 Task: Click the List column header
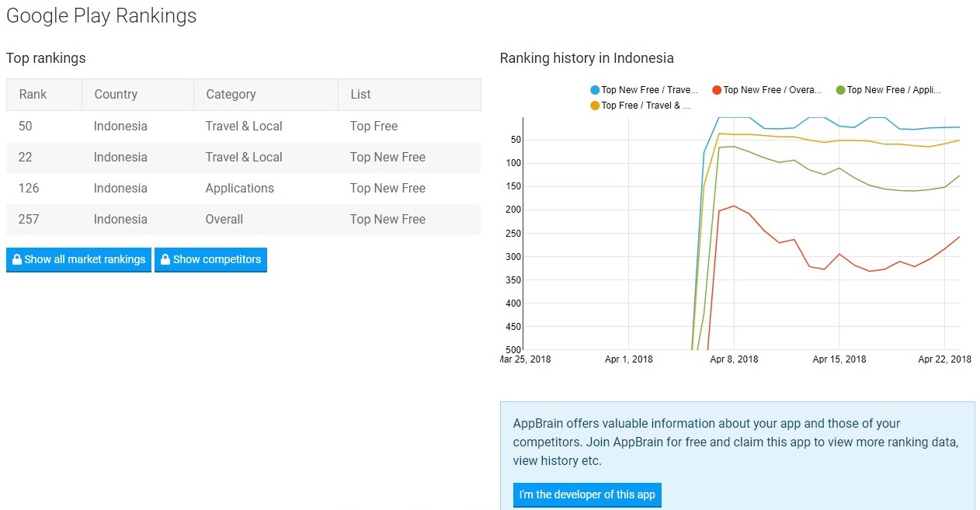360,95
